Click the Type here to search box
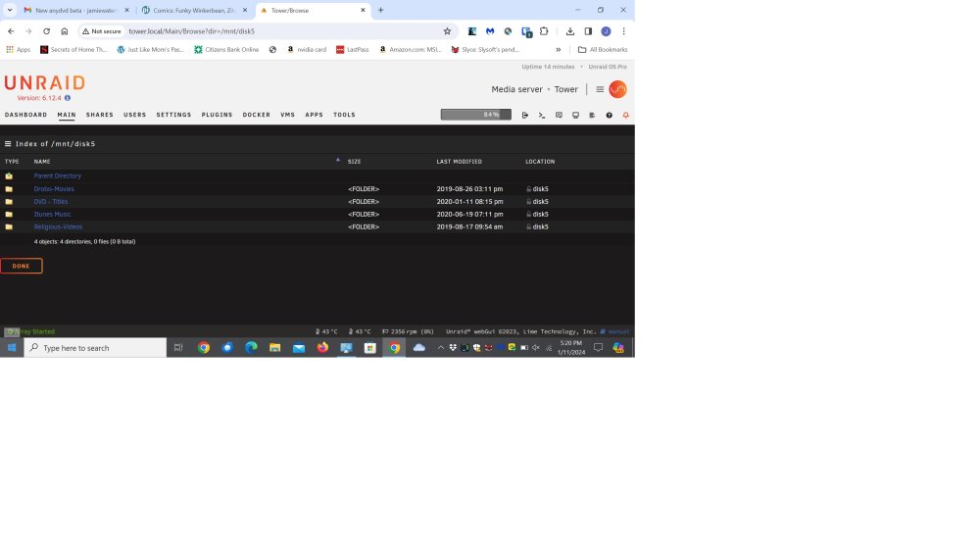980x546 pixels. pos(96,348)
